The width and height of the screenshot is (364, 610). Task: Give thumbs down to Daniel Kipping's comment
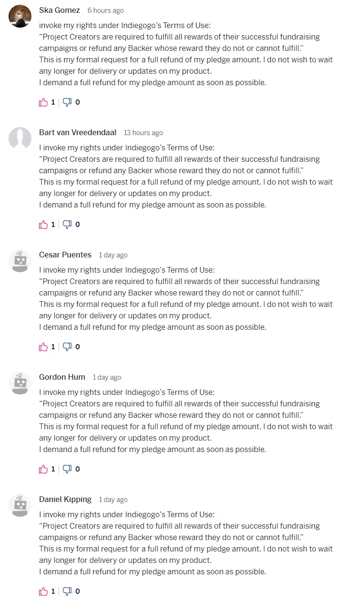[x=67, y=591]
